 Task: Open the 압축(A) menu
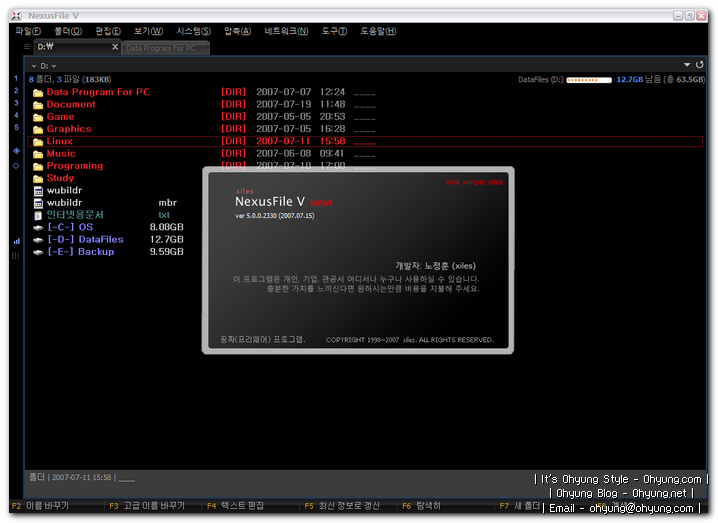[x=237, y=31]
